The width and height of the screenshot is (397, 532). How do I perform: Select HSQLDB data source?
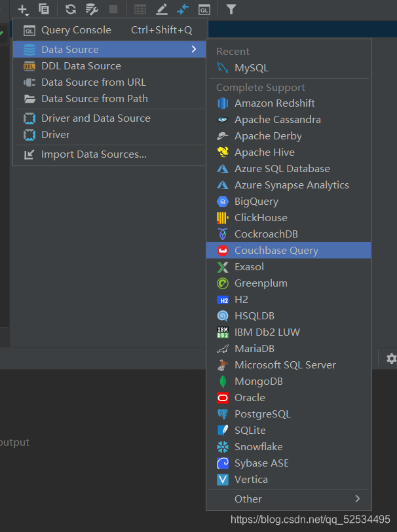click(289, 316)
